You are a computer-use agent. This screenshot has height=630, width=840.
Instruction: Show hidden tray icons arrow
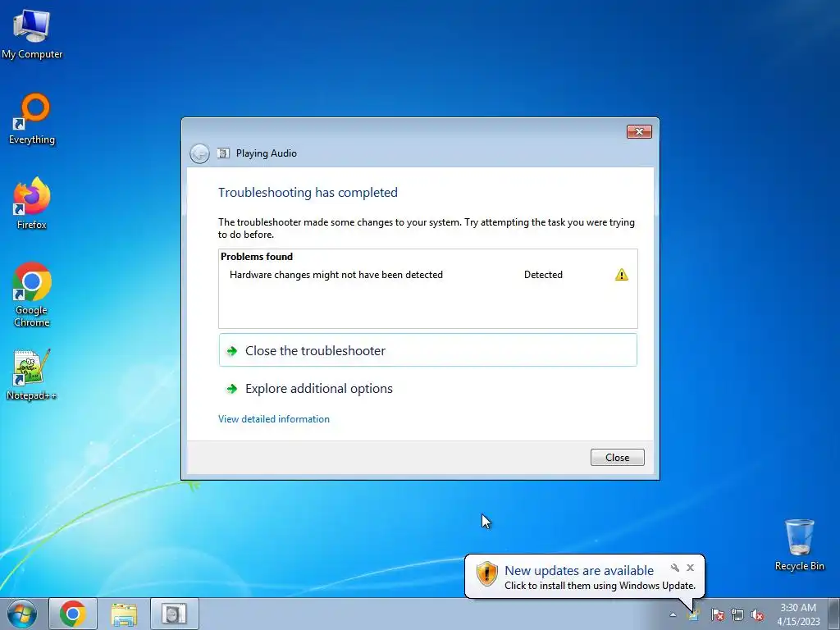pyautogui.click(x=673, y=614)
